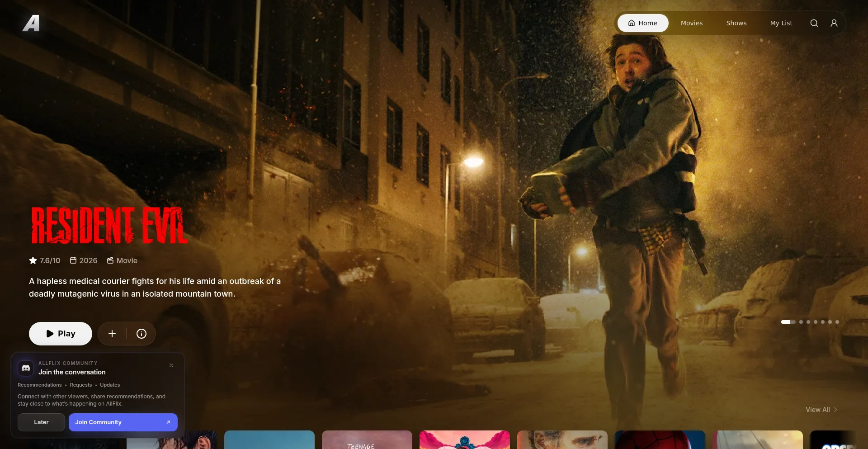The height and width of the screenshot is (449, 868).
Task: Switch to the Shows tab
Action: coord(736,23)
